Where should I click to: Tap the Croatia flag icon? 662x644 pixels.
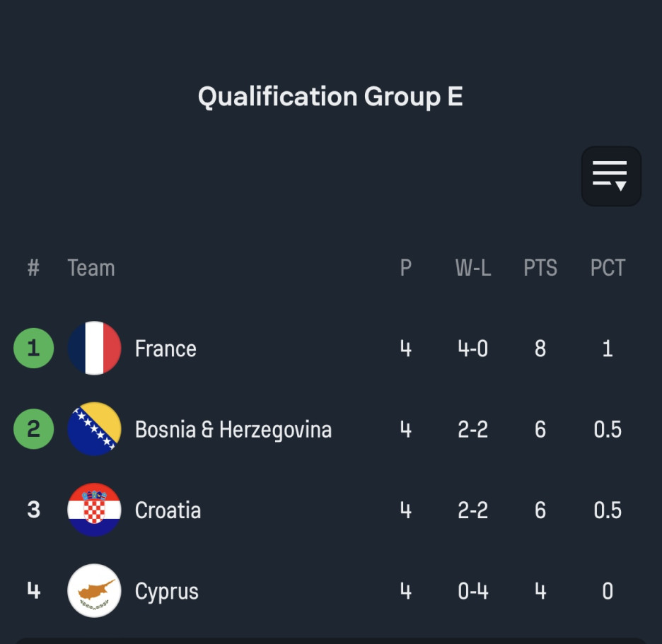click(95, 510)
